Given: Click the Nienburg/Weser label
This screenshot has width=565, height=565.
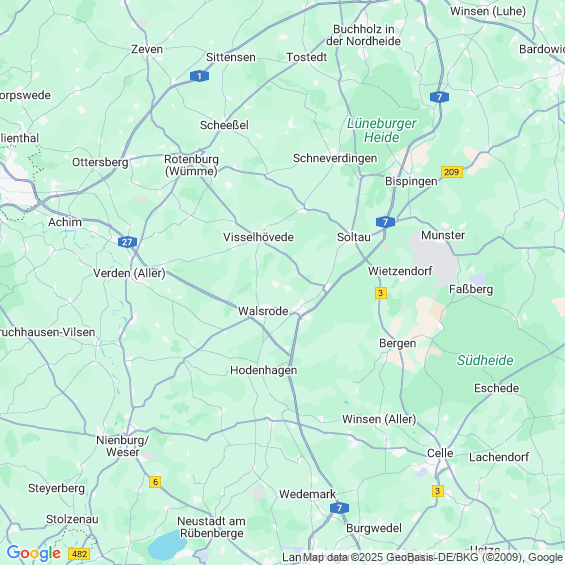Looking at the screenshot, I should pyautogui.click(x=123, y=446).
